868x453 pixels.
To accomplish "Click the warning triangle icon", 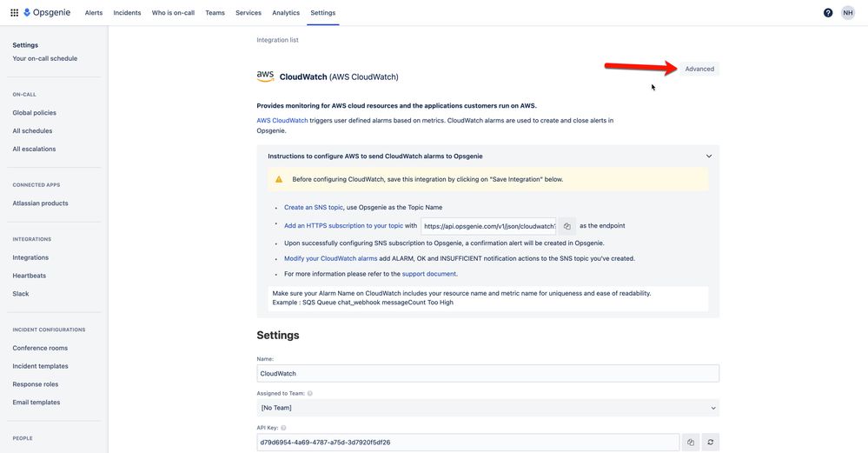I will (279, 179).
